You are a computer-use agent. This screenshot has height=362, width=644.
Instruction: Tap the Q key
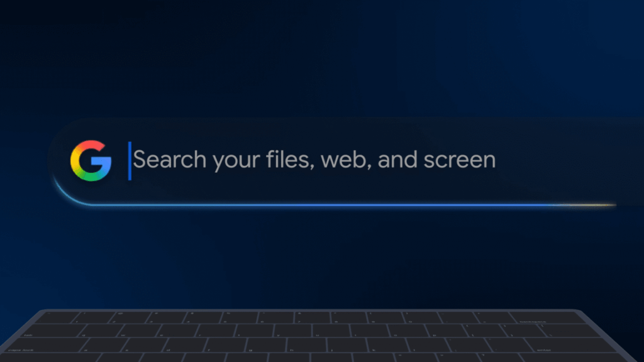(x=101, y=330)
